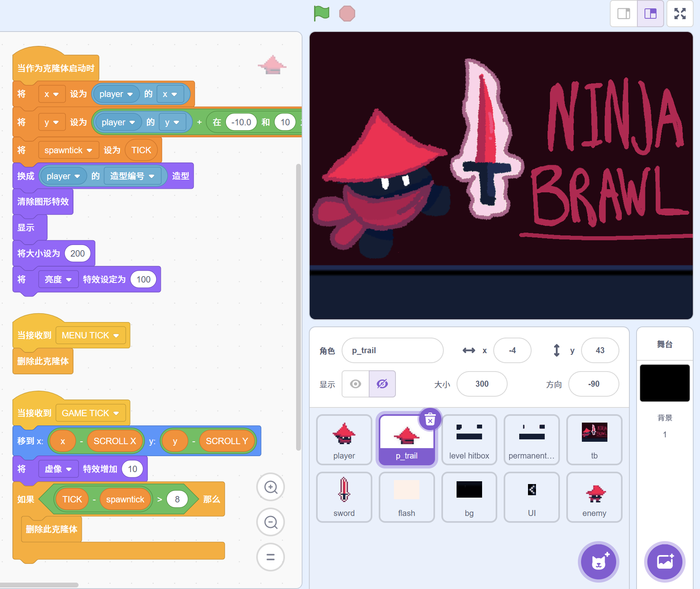Select the enemy sprite in sprite list
Image resolution: width=700 pixels, height=589 pixels.
pyautogui.click(x=594, y=497)
